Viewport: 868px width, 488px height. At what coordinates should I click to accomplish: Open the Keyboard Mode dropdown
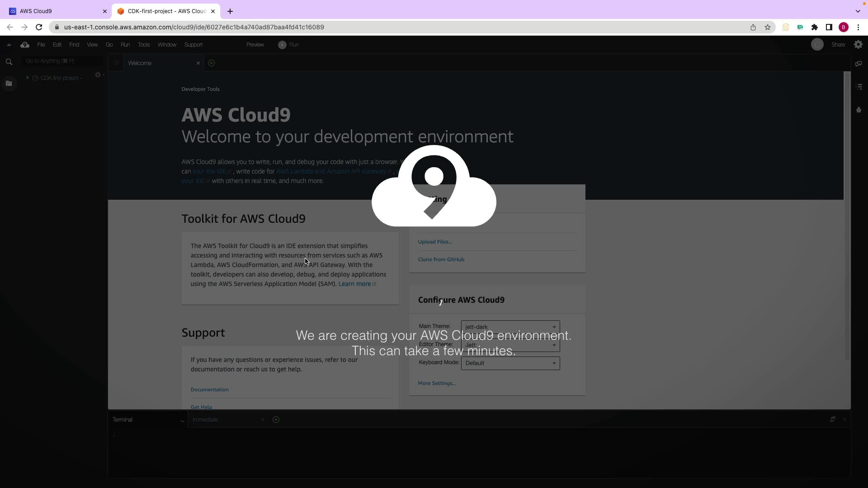(x=510, y=363)
